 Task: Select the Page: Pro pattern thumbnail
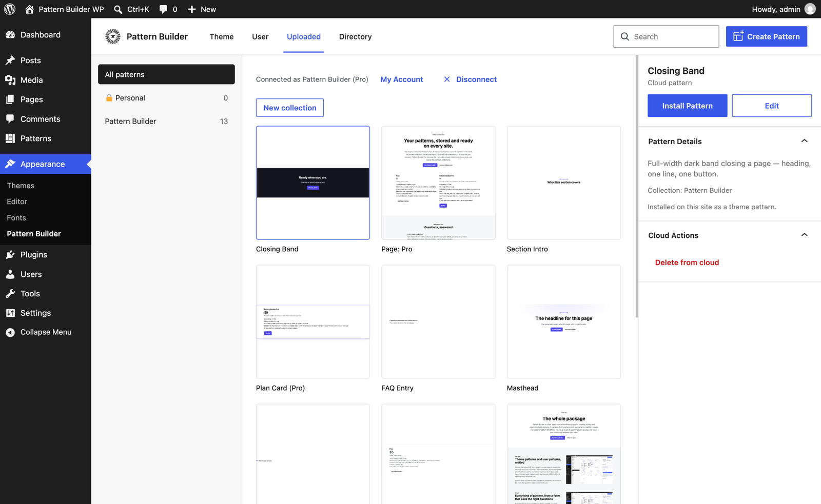click(438, 183)
